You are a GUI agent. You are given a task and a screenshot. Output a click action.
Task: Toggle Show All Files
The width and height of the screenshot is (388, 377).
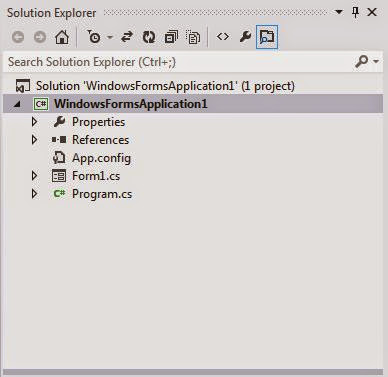tap(193, 37)
